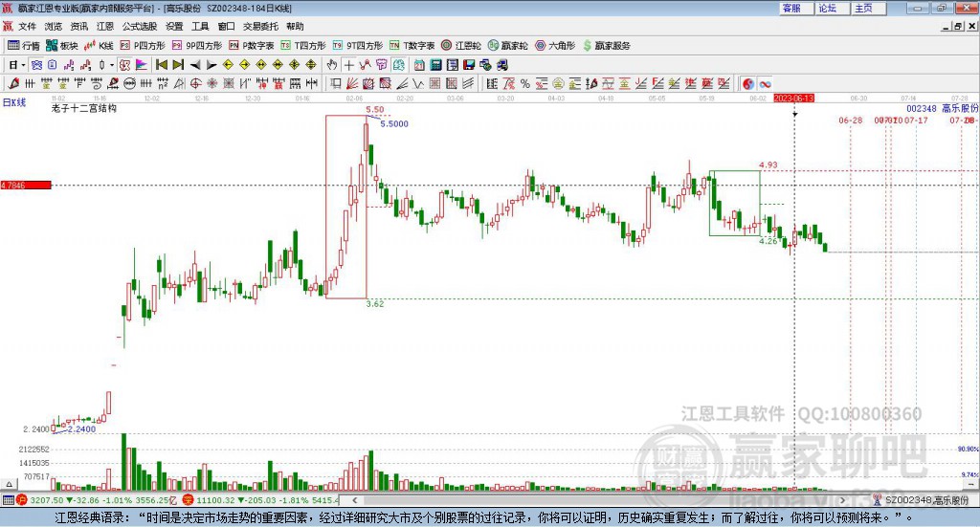The width and height of the screenshot is (980, 527).
Task: Toggle the rainbow triangle flag icon
Action: [x=142, y=65]
